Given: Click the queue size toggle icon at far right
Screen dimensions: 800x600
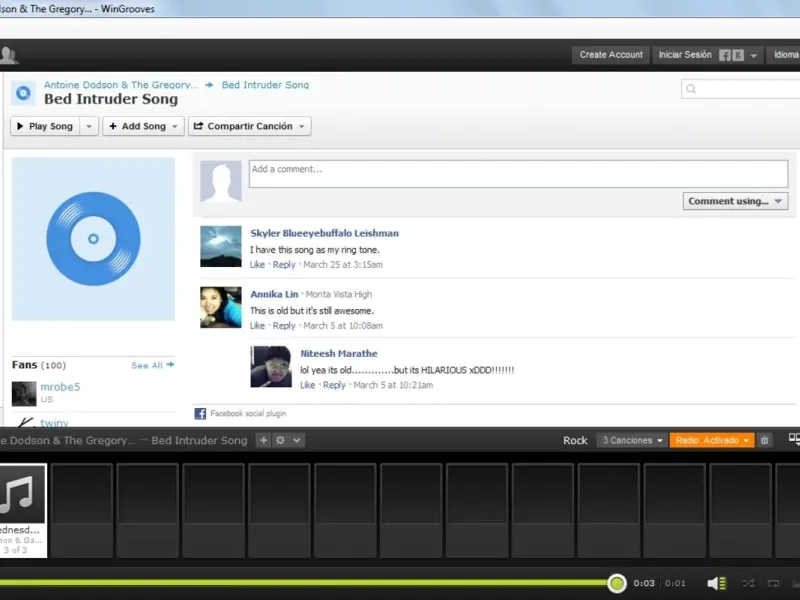Looking at the screenshot, I should point(794,439).
